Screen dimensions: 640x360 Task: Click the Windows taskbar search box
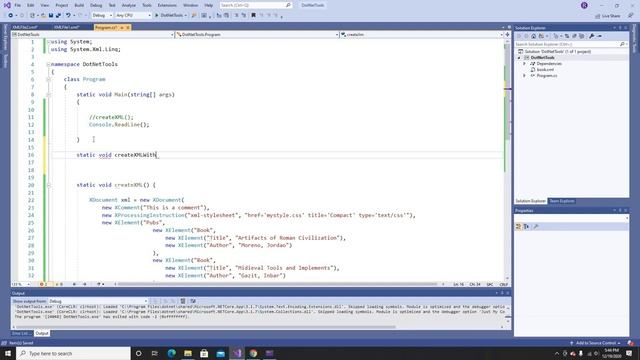coord(73,353)
